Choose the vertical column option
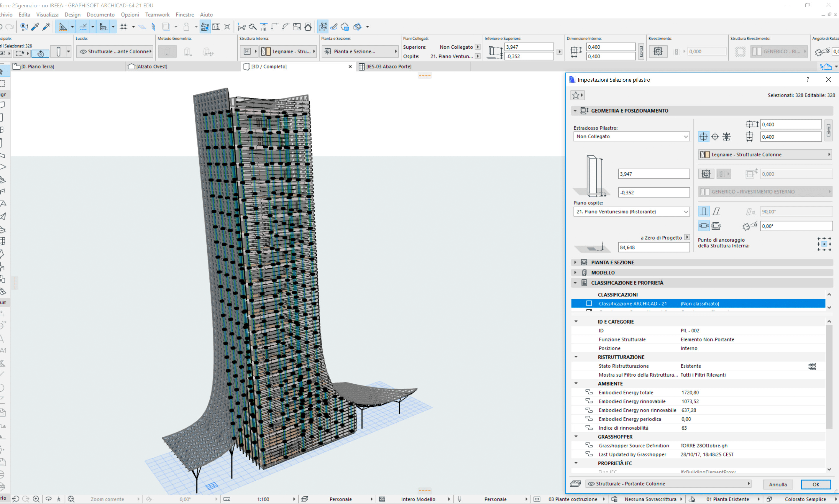 (x=704, y=211)
